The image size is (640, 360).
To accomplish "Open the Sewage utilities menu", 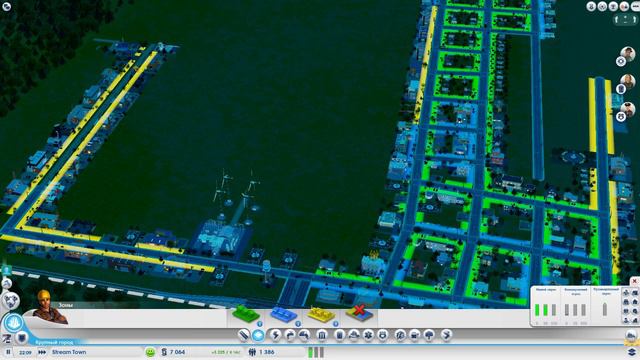I will click(304, 335).
